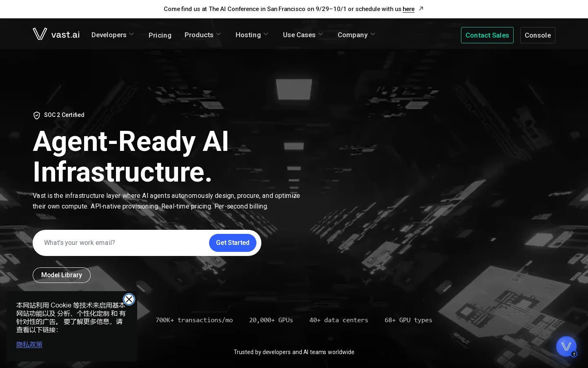Click the 'Agent-Ready AI Infrastructure.' headline
588x368 pixels.
pyautogui.click(x=131, y=157)
